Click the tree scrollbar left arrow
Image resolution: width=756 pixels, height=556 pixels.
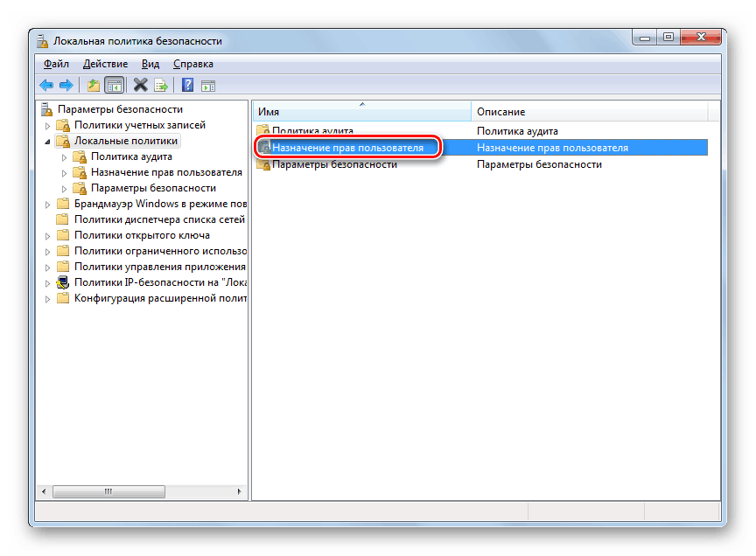[44, 491]
